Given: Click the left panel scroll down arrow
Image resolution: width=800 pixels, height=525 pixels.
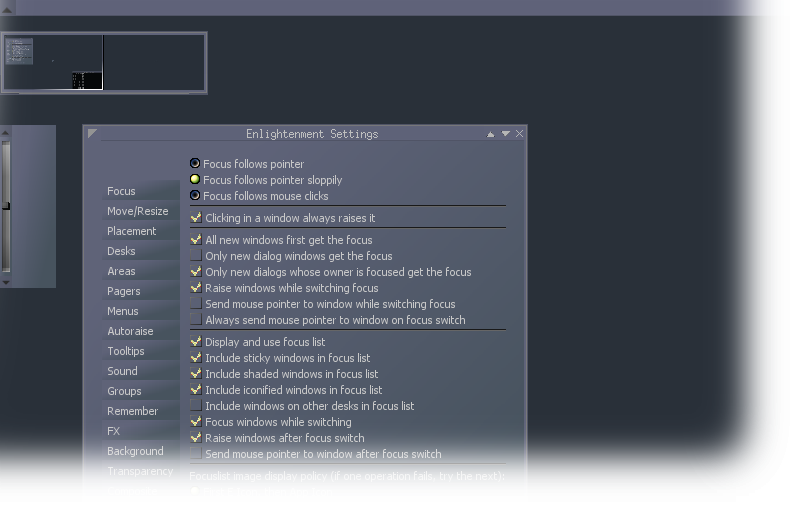Looking at the screenshot, I should [6, 282].
